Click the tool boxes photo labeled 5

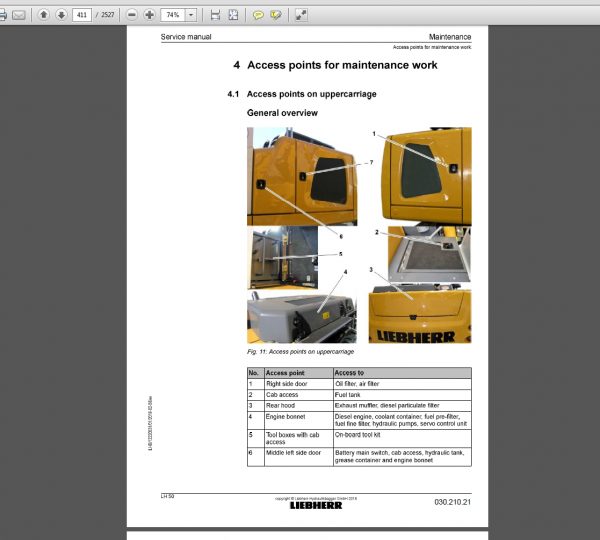coord(282,257)
